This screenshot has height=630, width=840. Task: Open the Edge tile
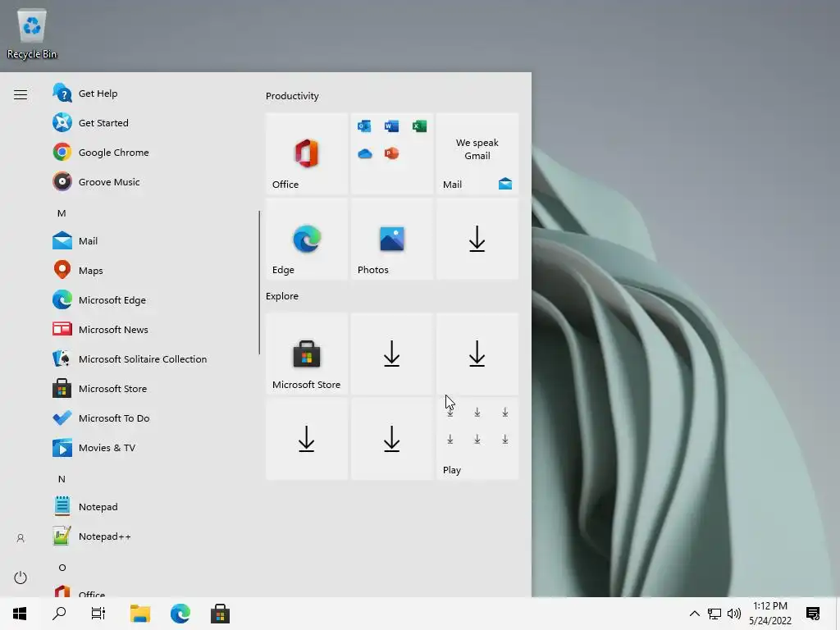click(x=307, y=239)
